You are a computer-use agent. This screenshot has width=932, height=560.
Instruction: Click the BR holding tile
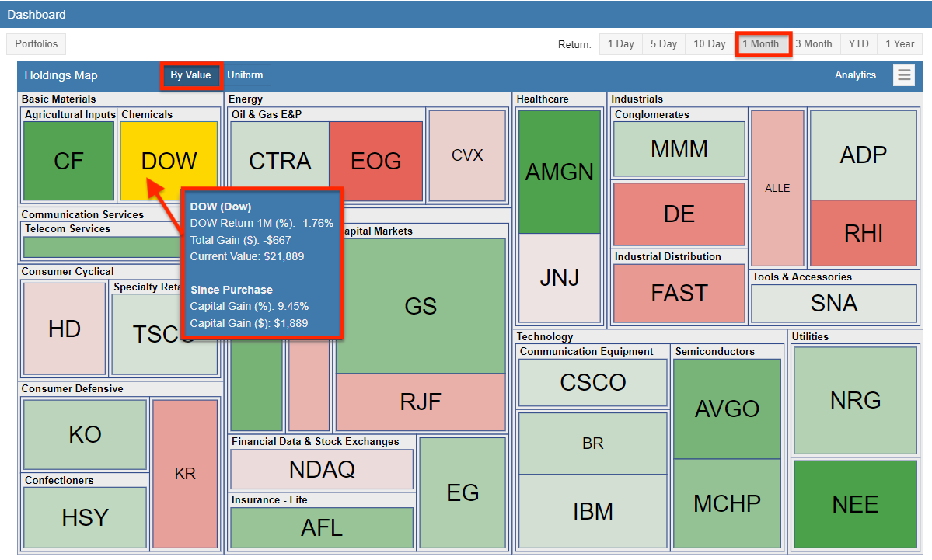click(592, 443)
